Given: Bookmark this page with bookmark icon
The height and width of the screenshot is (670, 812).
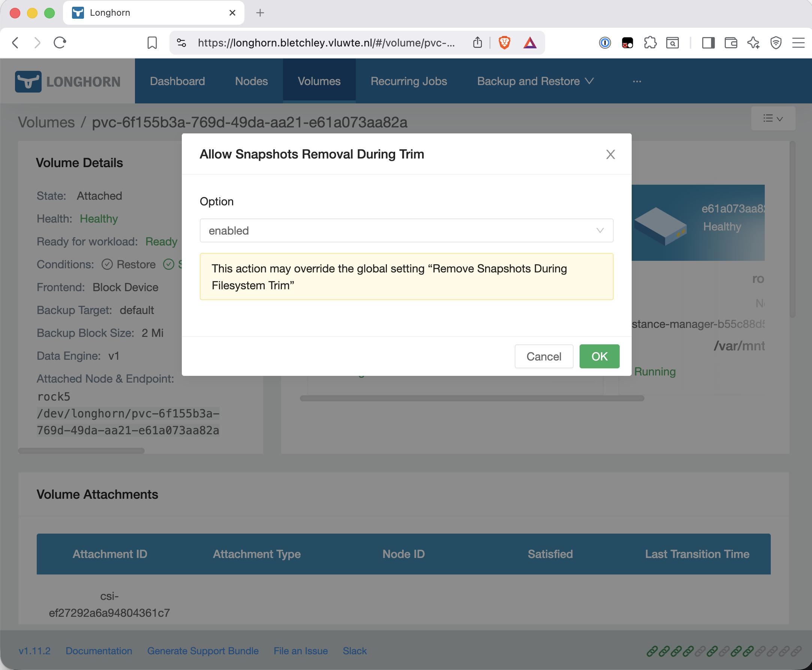Looking at the screenshot, I should (x=152, y=42).
